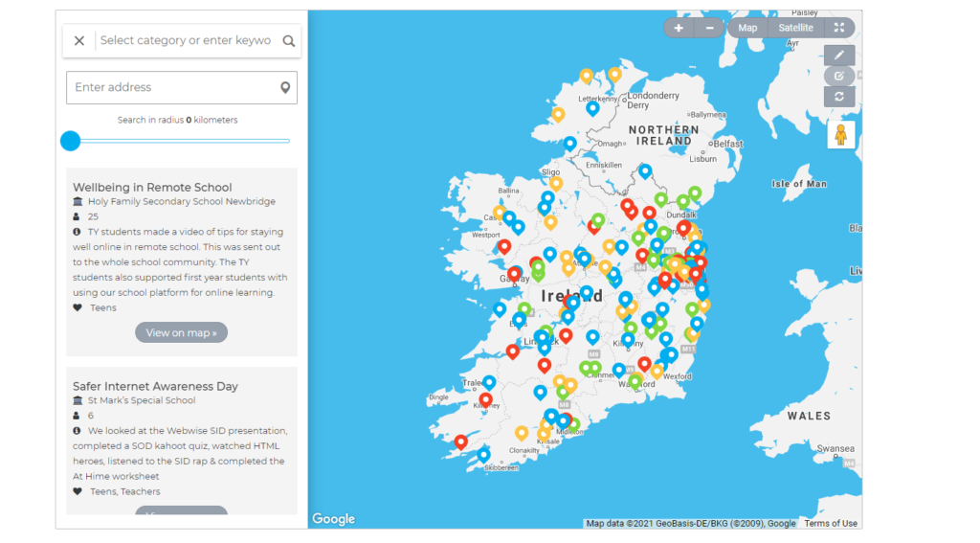Screen dimensions: 980x543
Task: Zoom out with the minus button
Action: [709, 28]
